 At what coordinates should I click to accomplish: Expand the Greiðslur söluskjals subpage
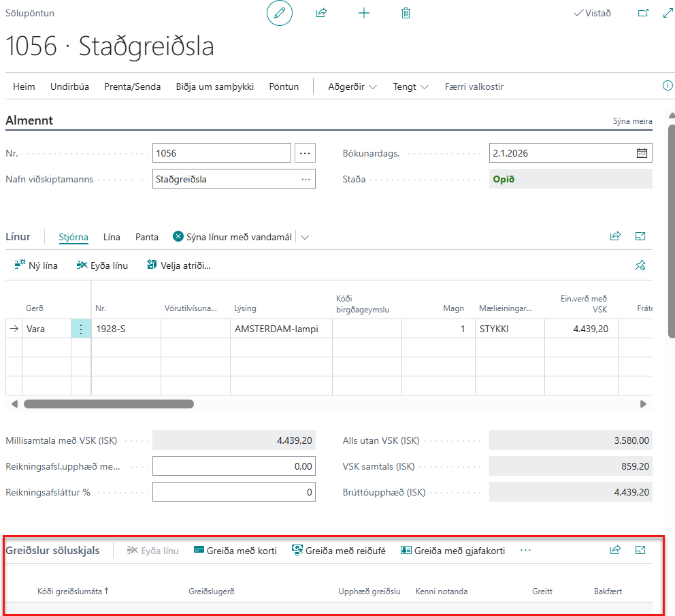tap(640, 550)
